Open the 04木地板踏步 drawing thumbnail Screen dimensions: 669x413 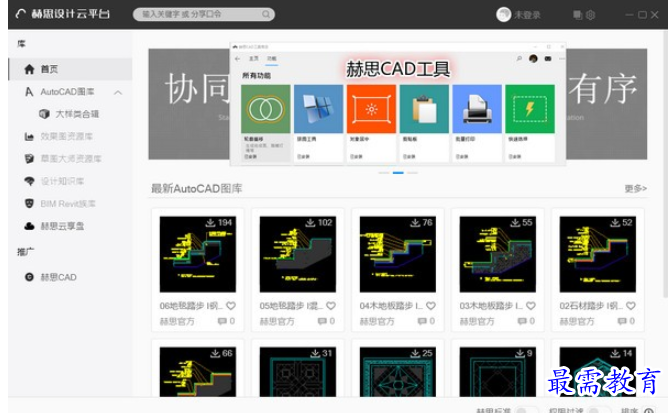coord(398,254)
